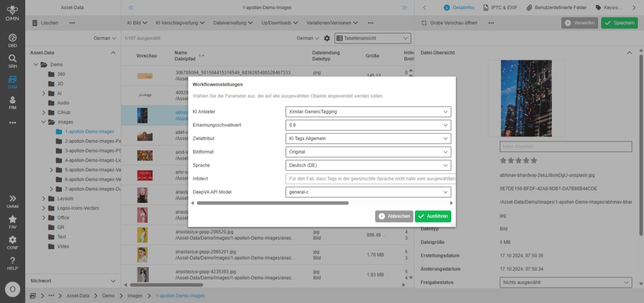
Task: Collapse right panel with double chevron
Action: [x=405, y=7]
